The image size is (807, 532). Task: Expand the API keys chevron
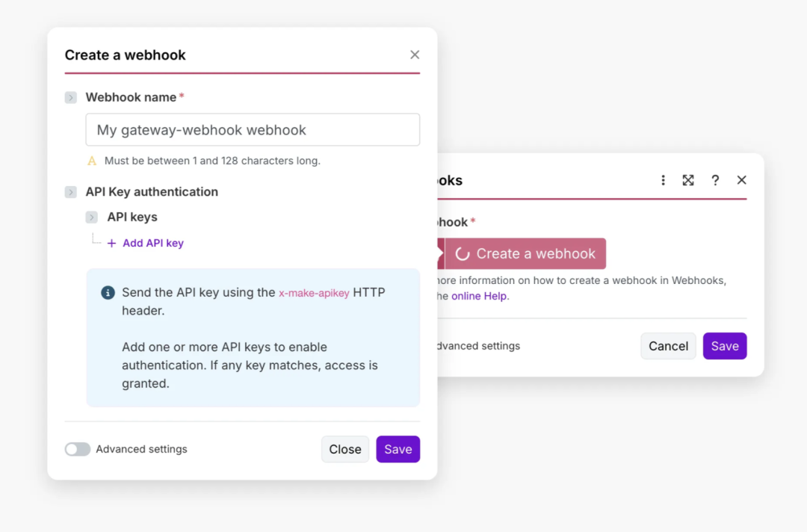(x=92, y=217)
